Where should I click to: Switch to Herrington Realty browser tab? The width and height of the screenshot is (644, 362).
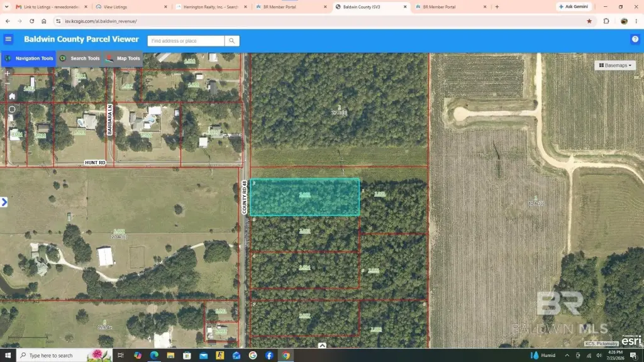[x=211, y=7]
